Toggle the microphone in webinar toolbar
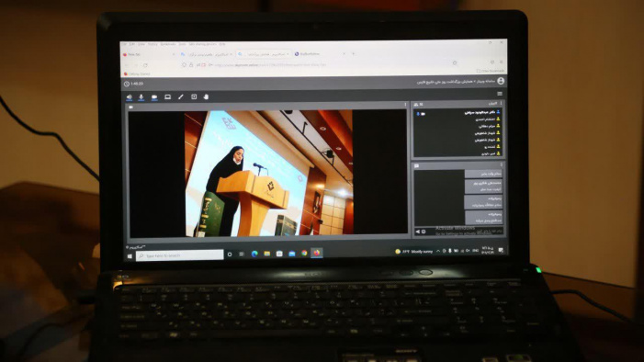This screenshot has width=644, height=362. click(x=141, y=97)
